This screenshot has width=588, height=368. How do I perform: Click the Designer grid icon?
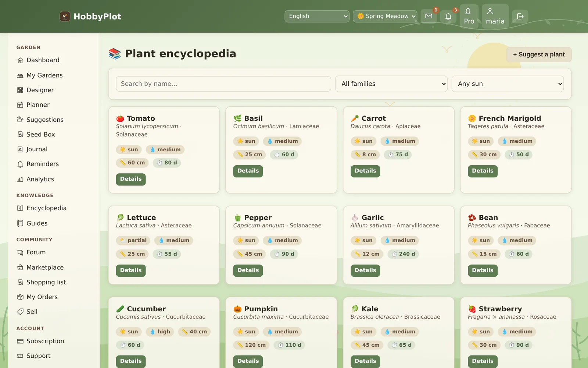[20, 90]
